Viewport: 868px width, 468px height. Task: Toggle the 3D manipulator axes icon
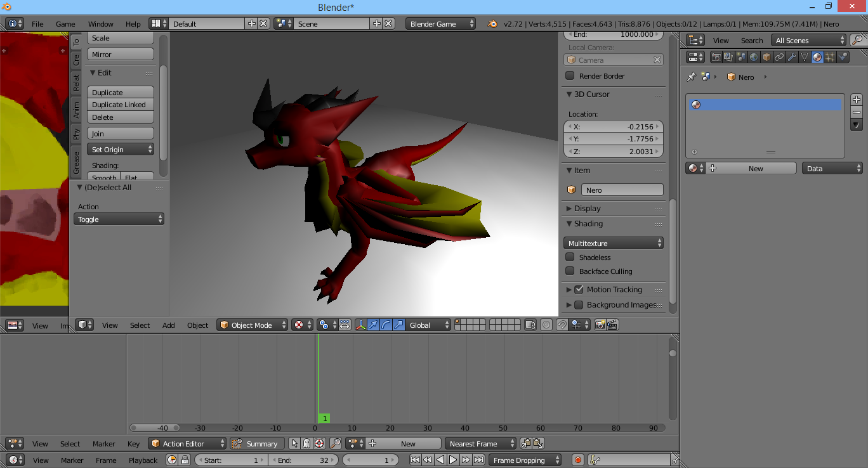pyautogui.click(x=360, y=325)
